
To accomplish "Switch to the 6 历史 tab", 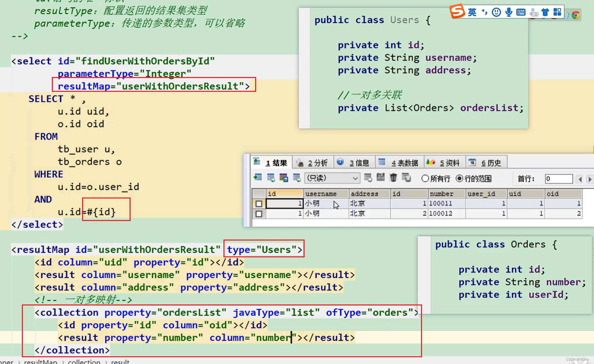I will (492, 162).
